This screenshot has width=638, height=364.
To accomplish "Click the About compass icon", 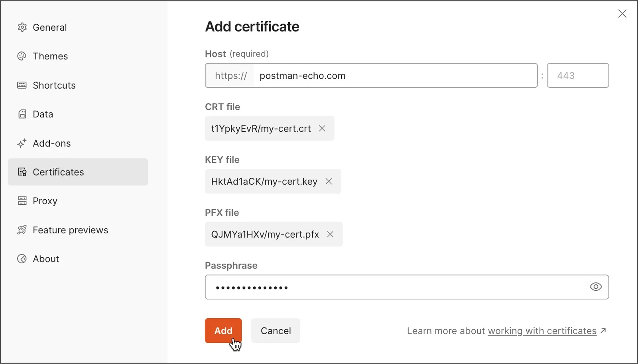I will (x=22, y=259).
